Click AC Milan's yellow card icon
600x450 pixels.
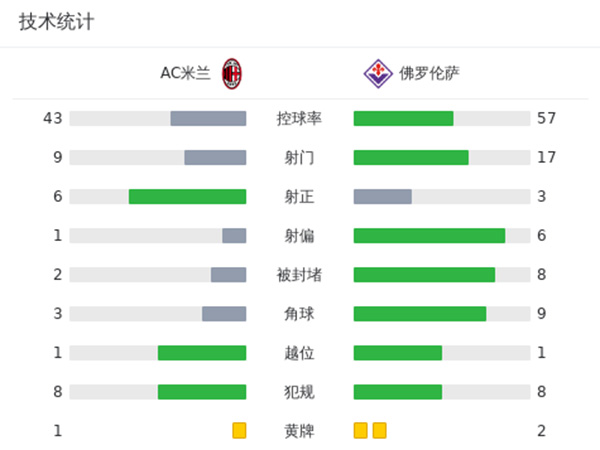click(239, 431)
